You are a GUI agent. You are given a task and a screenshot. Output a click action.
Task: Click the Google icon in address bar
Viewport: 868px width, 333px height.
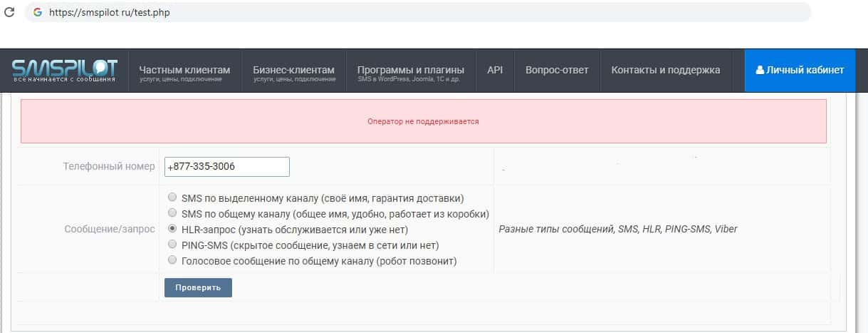37,12
